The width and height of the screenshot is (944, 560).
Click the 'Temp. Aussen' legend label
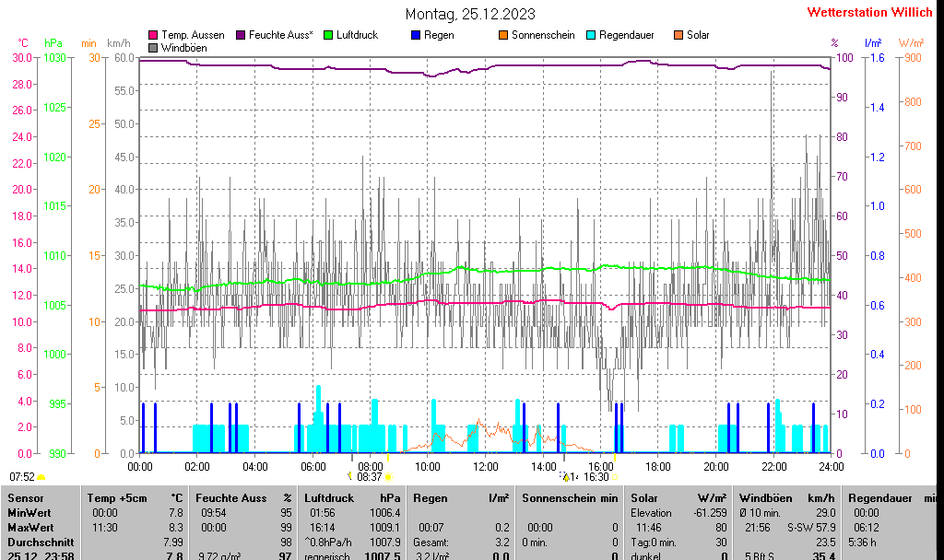[193, 36]
